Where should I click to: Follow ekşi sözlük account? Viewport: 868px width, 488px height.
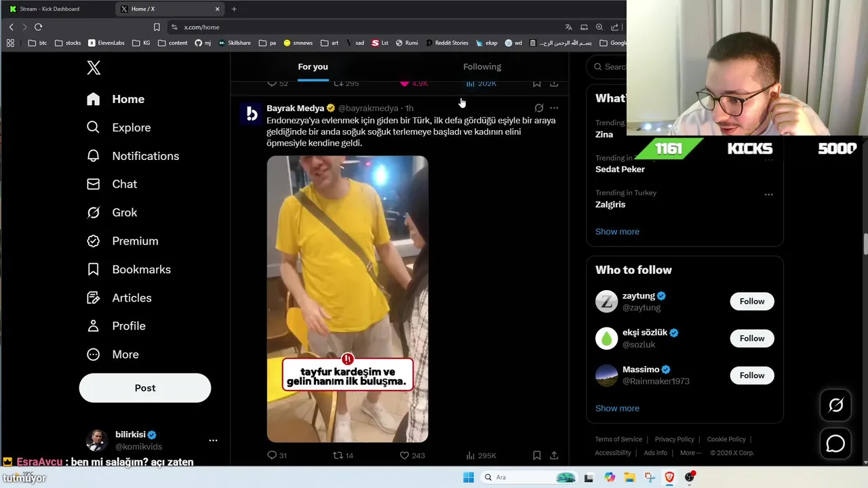752,338
